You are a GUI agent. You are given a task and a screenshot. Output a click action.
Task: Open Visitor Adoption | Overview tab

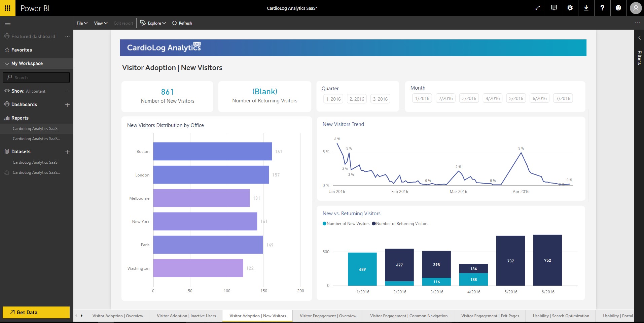[x=118, y=316]
